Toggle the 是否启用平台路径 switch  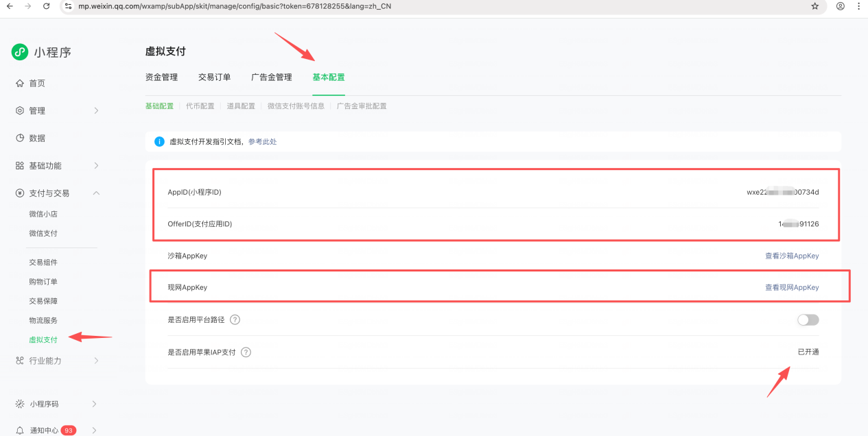click(x=808, y=319)
